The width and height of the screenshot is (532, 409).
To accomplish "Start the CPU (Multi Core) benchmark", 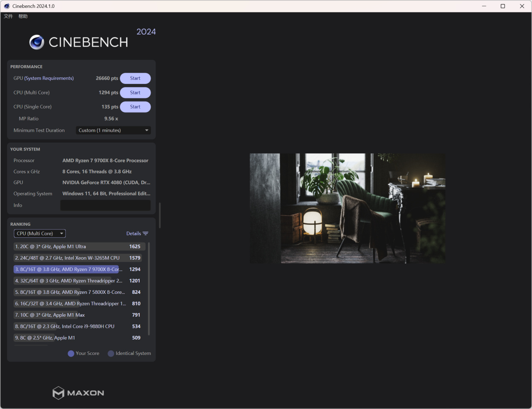I will [x=135, y=93].
